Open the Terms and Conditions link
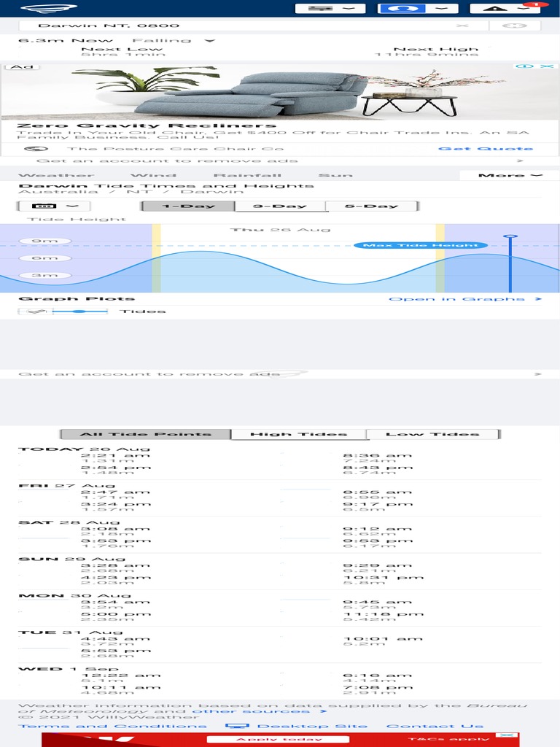Screen dimensions: 560x747 tap(112, 726)
